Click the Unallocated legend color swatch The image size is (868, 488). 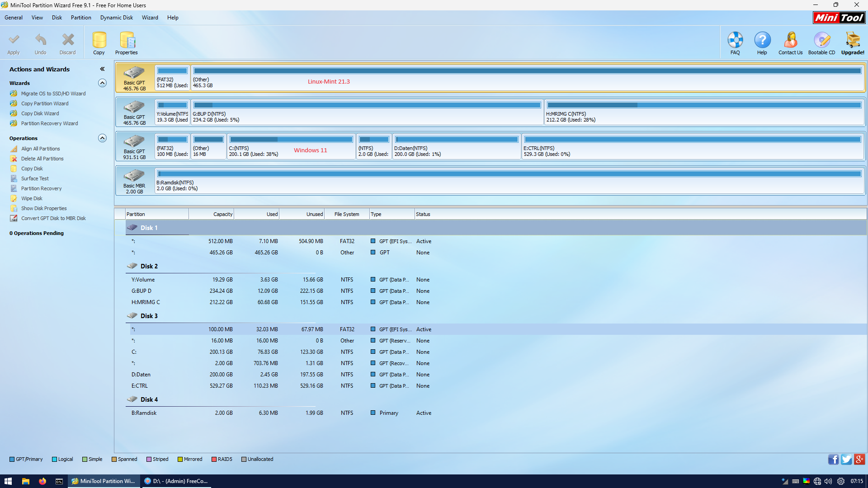pos(244,460)
